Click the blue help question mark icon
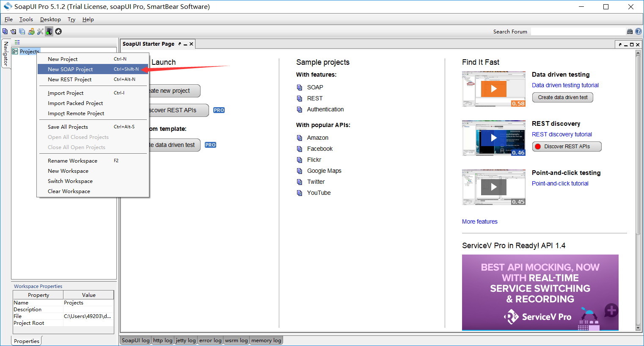The width and height of the screenshot is (644, 346). pyautogui.click(x=638, y=31)
